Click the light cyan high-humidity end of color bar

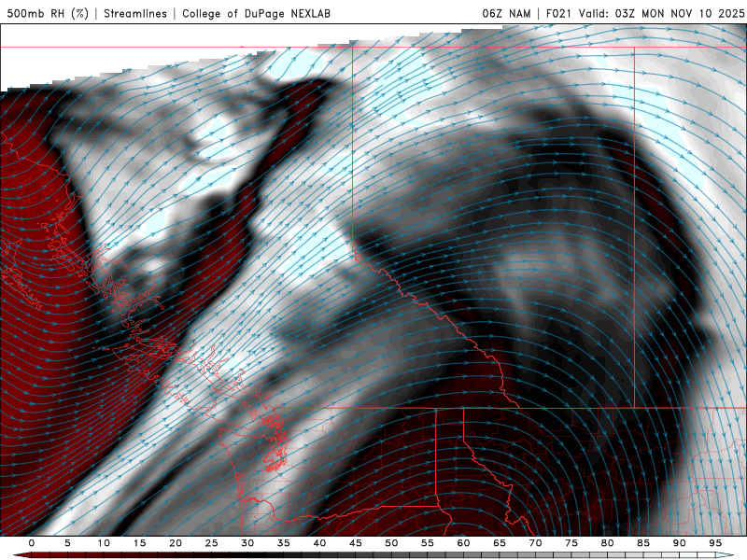pos(725,556)
